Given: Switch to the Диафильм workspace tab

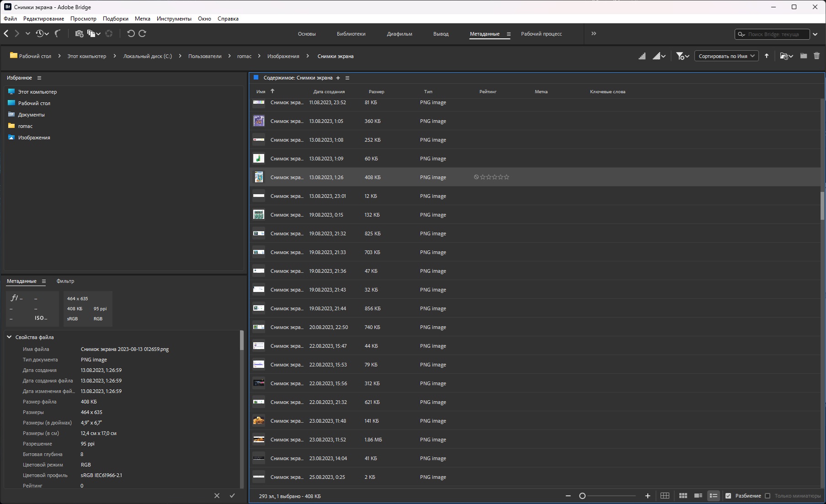Looking at the screenshot, I should click(399, 34).
